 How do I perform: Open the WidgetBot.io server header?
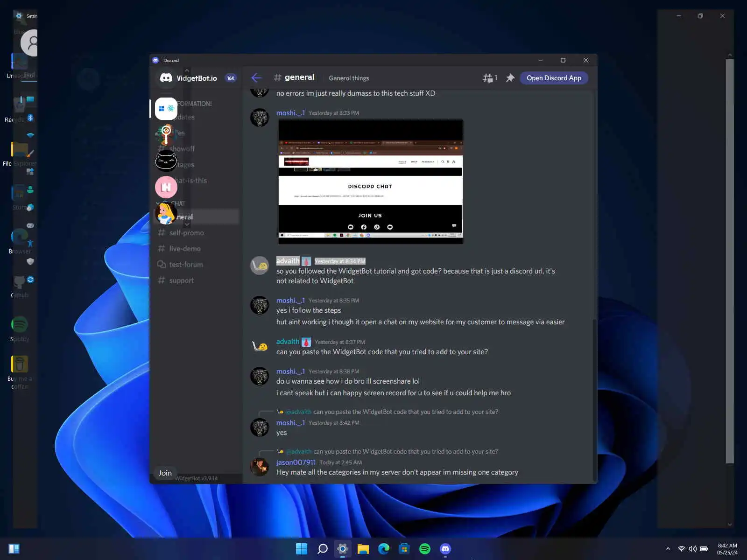pyautogui.click(x=196, y=78)
